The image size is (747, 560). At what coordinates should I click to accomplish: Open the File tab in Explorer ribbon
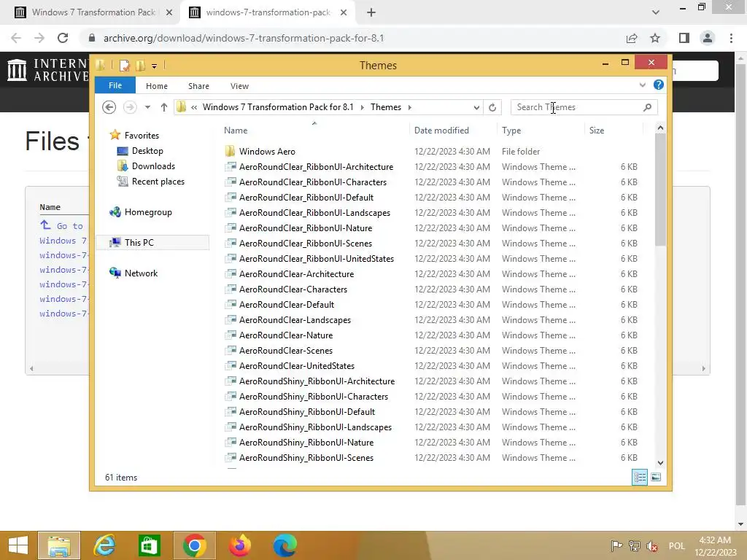[115, 86]
